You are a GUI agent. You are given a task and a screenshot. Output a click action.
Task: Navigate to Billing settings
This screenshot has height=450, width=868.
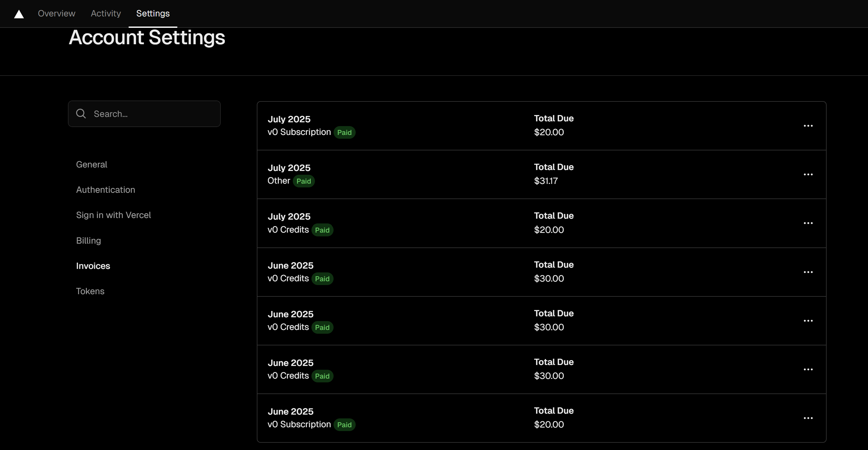point(88,241)
